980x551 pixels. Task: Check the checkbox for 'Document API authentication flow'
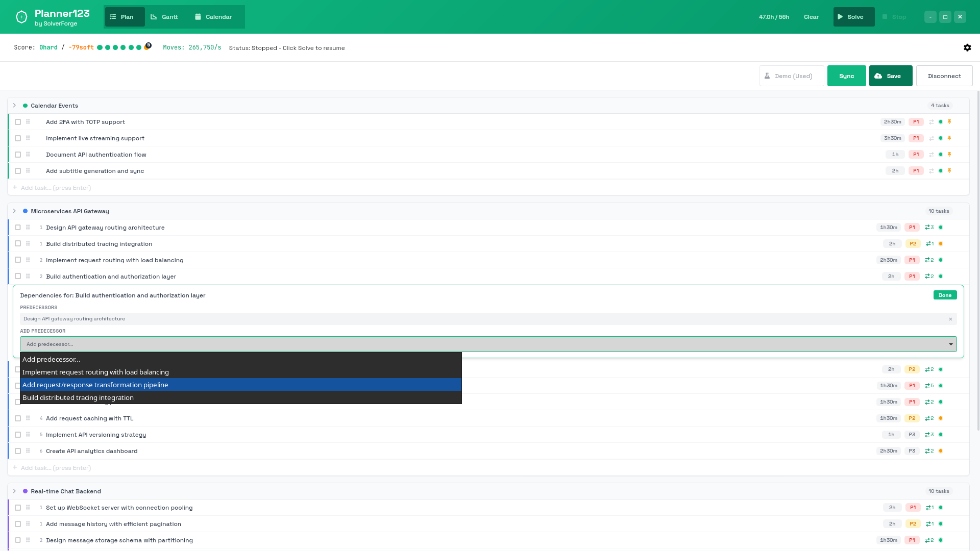coord(18,154)
